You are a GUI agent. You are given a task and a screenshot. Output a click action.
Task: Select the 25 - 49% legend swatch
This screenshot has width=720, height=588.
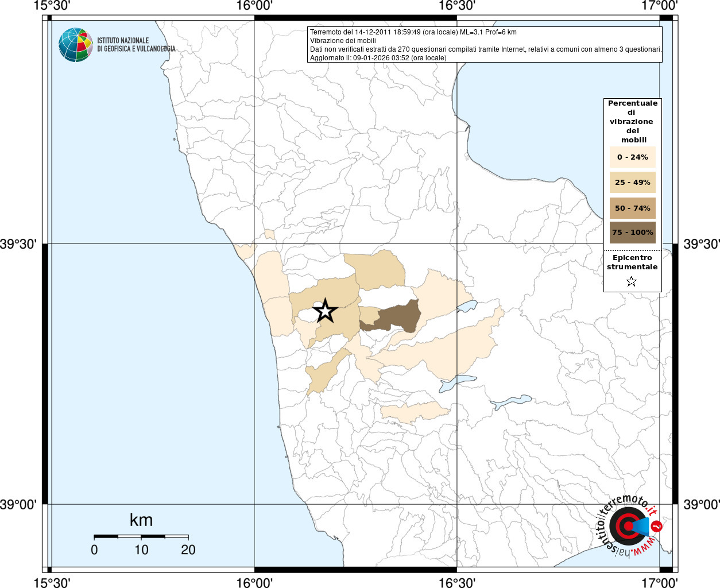632,183
